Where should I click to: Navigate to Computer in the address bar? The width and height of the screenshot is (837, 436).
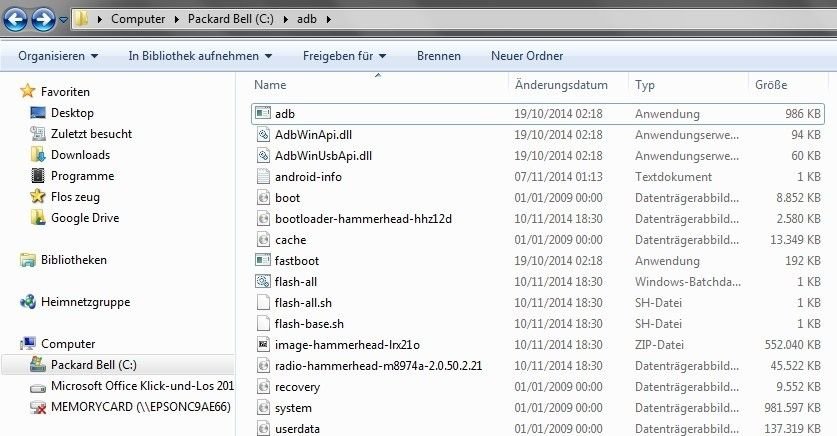point(138,19)
